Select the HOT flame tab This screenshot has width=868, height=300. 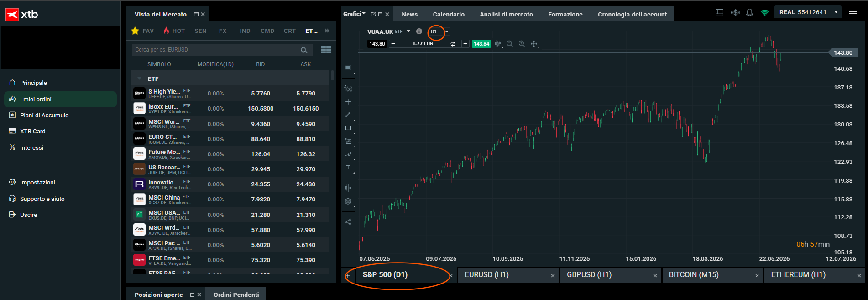(174, 31)
